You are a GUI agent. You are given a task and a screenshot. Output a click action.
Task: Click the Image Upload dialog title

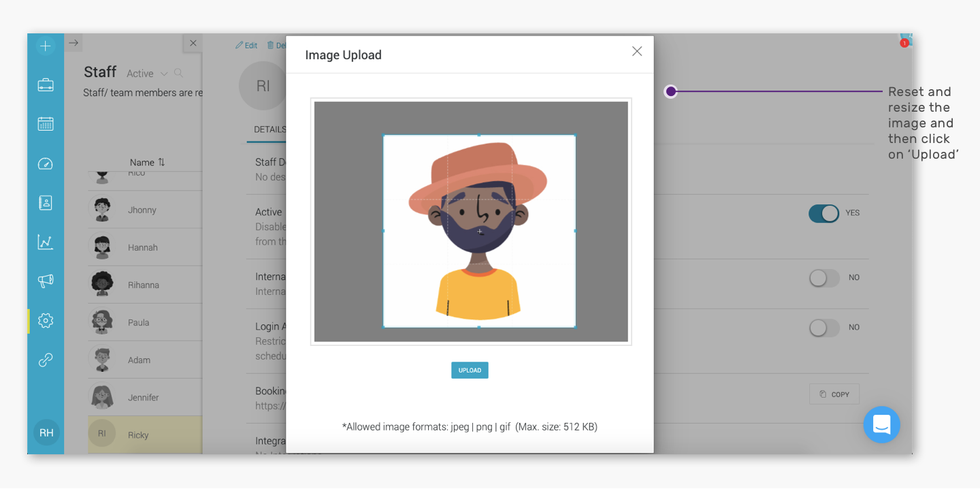tap(343, 55)
